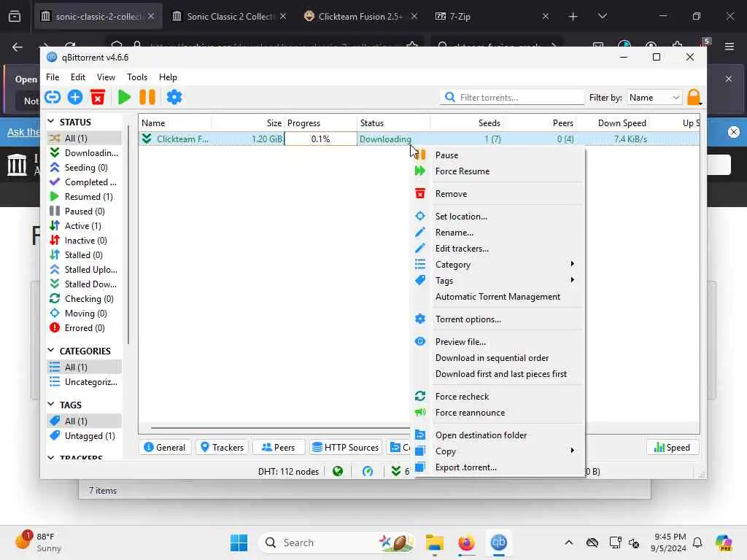Select the Completed status filter
Screen dimensions: 747x560
click(85, 182)
